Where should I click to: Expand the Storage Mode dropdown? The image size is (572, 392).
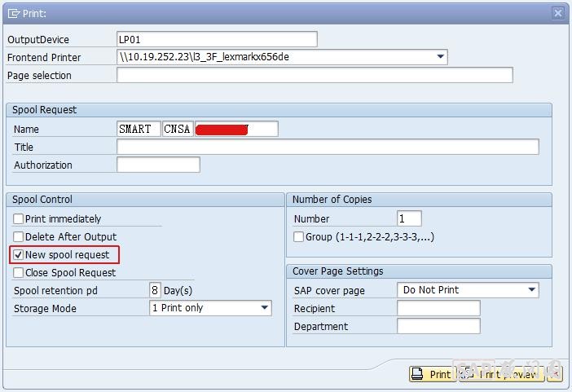pos(264,308)
